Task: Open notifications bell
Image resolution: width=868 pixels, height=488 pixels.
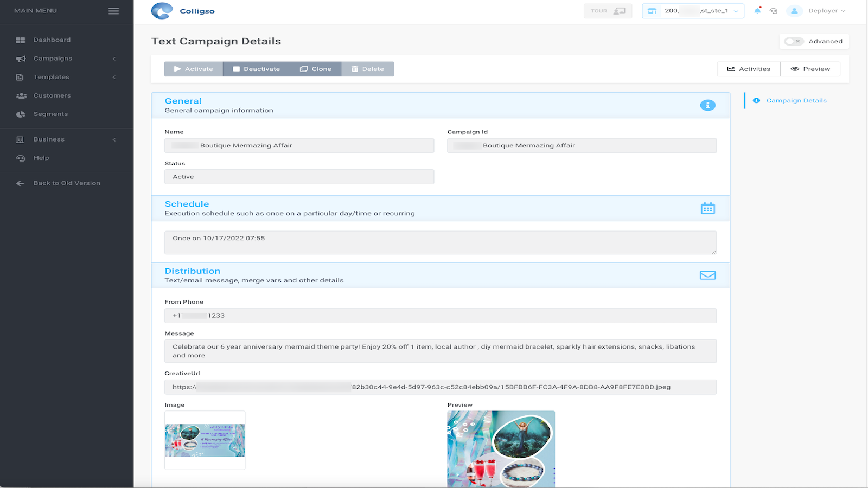Action: pyautogui.click(x=757, y=11)
